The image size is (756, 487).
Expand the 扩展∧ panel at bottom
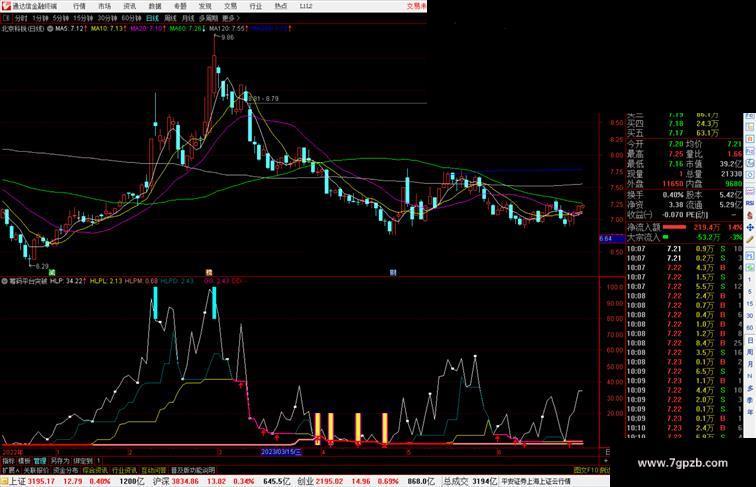[10, 470]
